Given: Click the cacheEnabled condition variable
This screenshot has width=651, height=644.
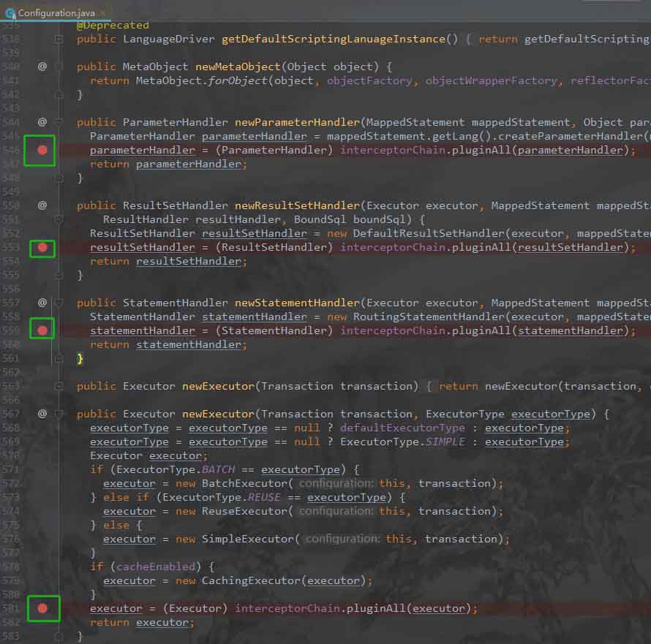Looking at the screenshot, I should (156, 567).
